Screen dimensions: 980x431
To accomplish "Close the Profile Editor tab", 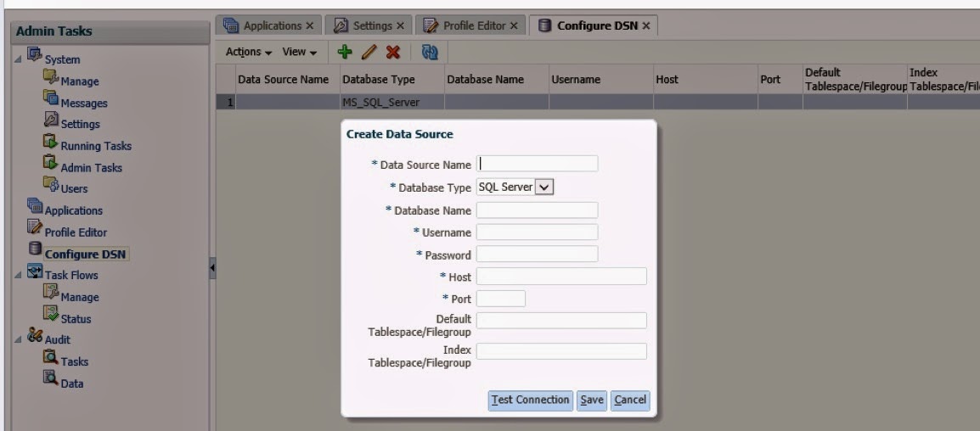I will point(514,25).
